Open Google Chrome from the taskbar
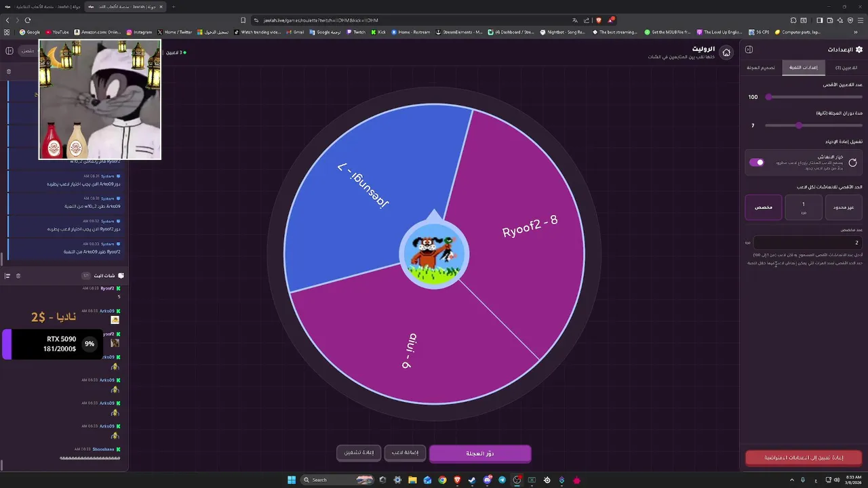 point(442,480)
